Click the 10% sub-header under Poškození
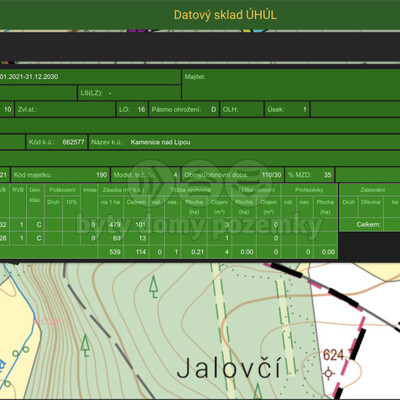The height and width of the screenshot is (400, 400). click(71, 202)
